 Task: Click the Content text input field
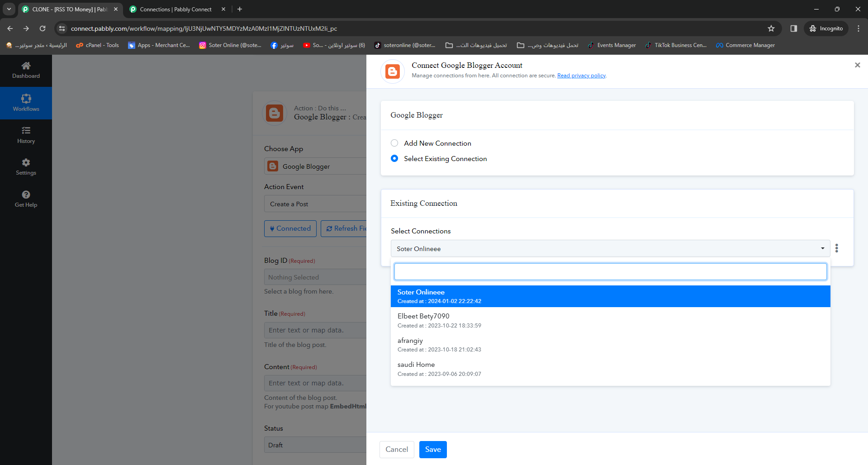[315, 383]
